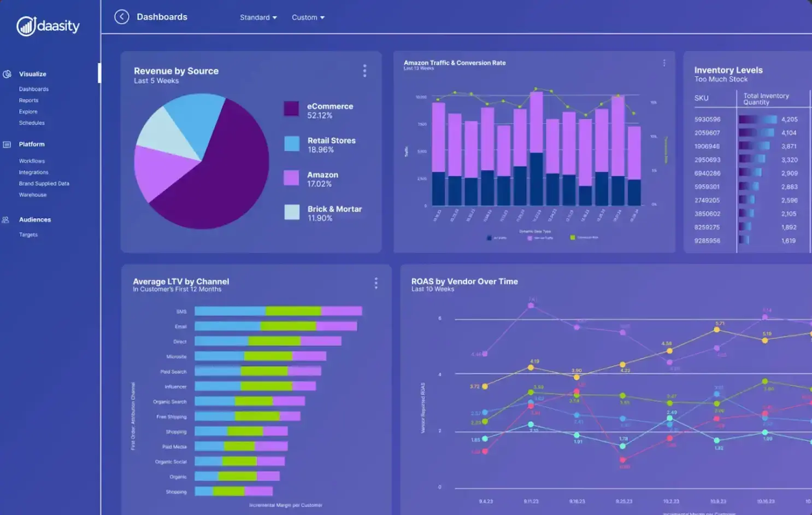This screenshot has height=515, width=812.
Task: Open the Amazon Traffic & Conversion Rate options menu
Action: click(664, 62)
